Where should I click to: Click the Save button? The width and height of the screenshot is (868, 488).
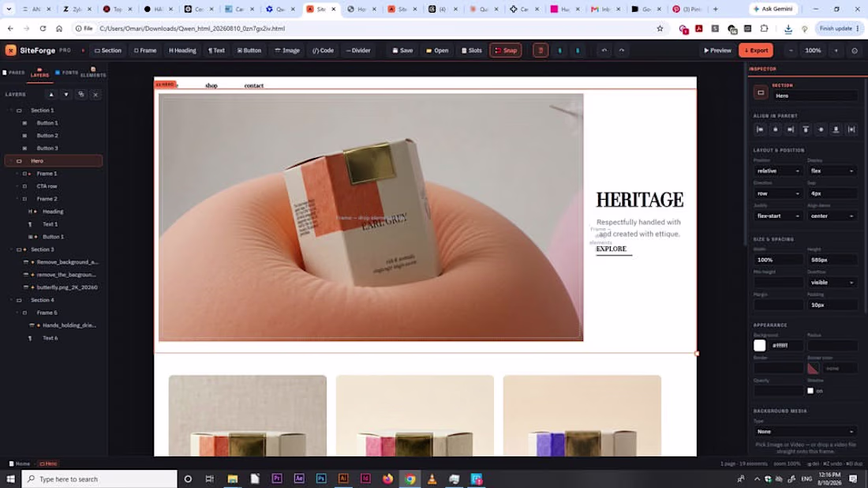[x=402, y=51]
